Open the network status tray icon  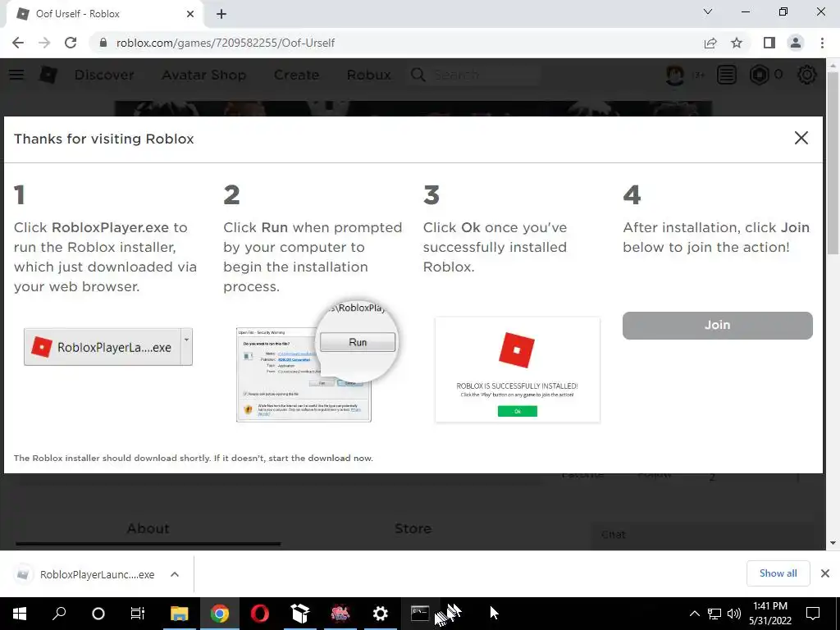[x=714, y=614]
